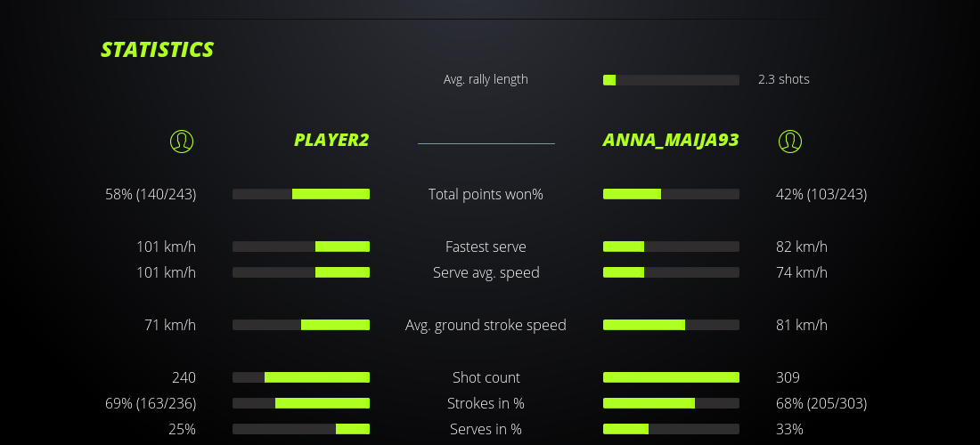Click ANNA_MAIJA93's Total points won bar
Image resolution: width=980 pixels, height=445 pixels.
pyautogui.click(x=671, y=194)
